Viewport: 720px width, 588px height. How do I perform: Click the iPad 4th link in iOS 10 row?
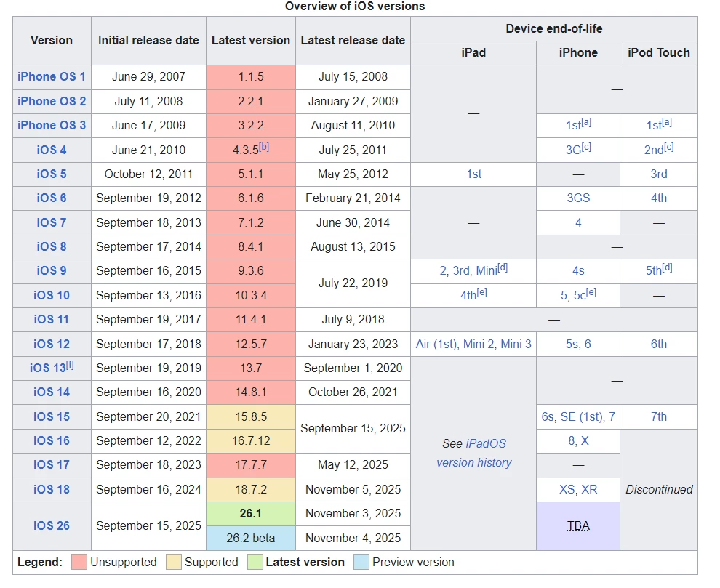468,295
